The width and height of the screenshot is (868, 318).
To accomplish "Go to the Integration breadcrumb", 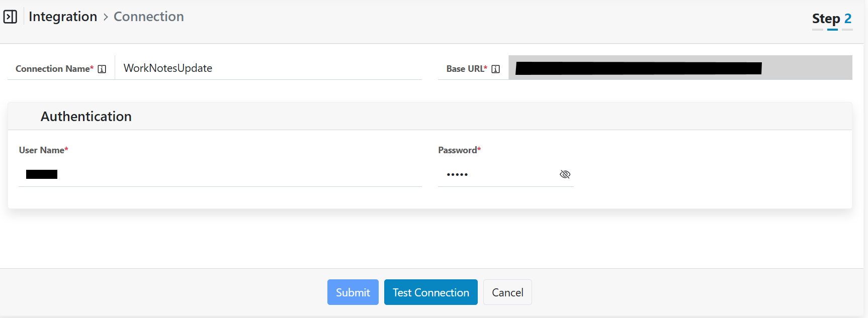I will [63, 17].
